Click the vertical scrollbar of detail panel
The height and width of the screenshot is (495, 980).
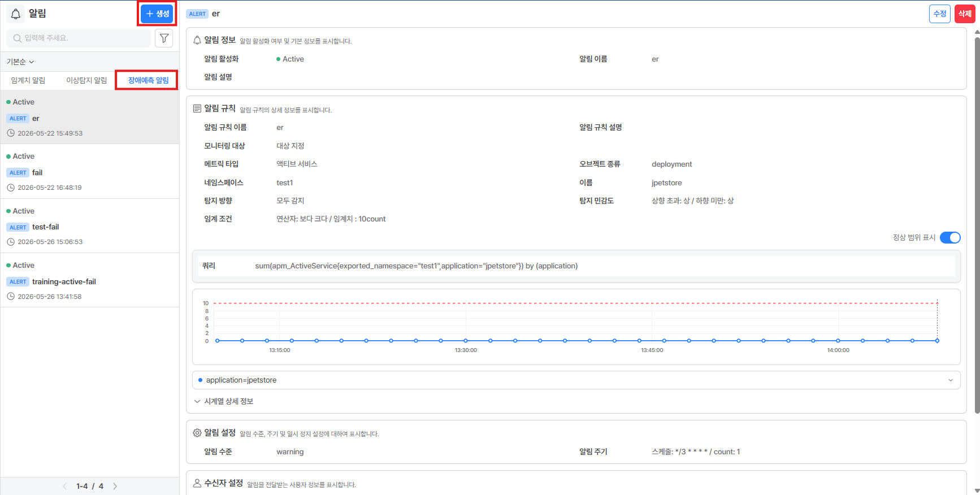click(977, 225)
